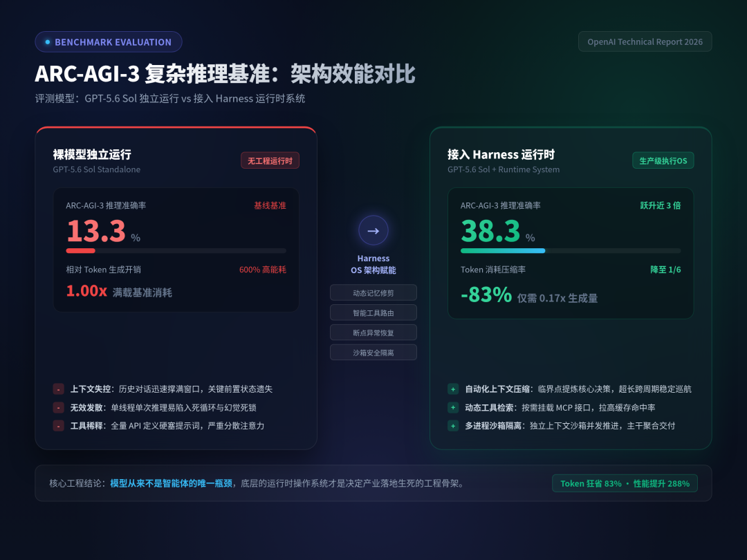Click the minus icon beside 工具稀释
The image size is (747, 560).
(59, 426)
